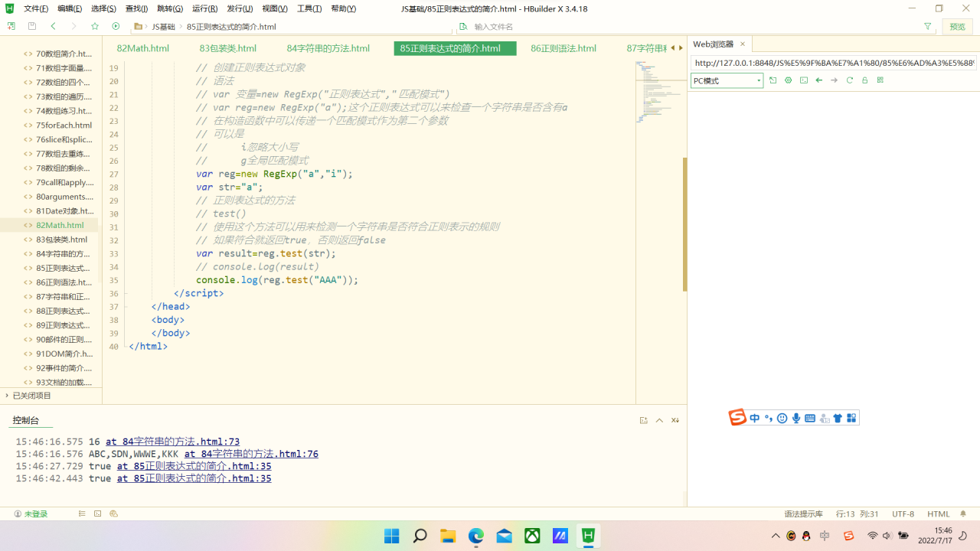Screen dimensions: 980x551
Task: Go back with the toolbar back arrow
Action: [x=53, y=26]
